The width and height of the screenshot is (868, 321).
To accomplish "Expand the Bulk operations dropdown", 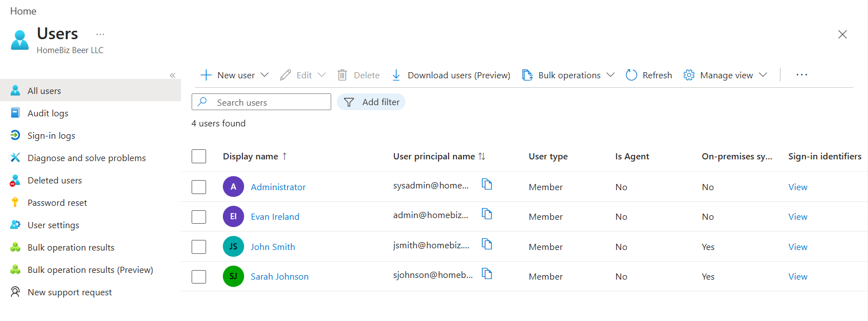I will click(x=611, y=75).
